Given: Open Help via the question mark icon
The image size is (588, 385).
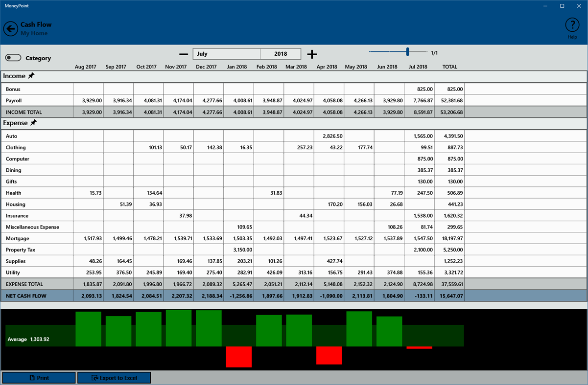Looking at the screenshot, I should (572, 24).
